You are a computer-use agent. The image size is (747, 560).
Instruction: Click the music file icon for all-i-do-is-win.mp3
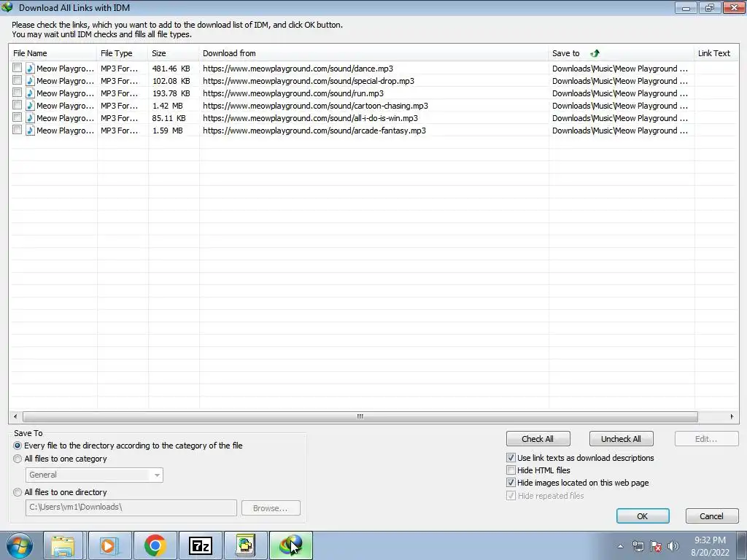click(x=30, y=117)
